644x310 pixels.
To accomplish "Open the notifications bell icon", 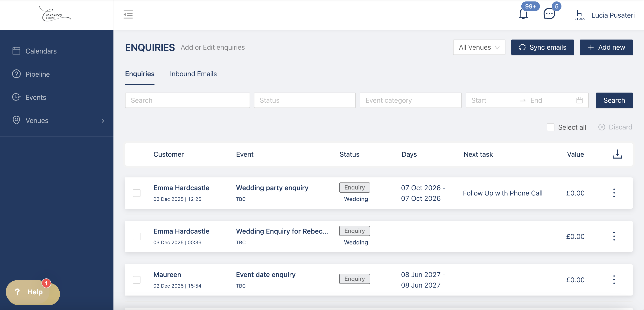I will (523, 14).
